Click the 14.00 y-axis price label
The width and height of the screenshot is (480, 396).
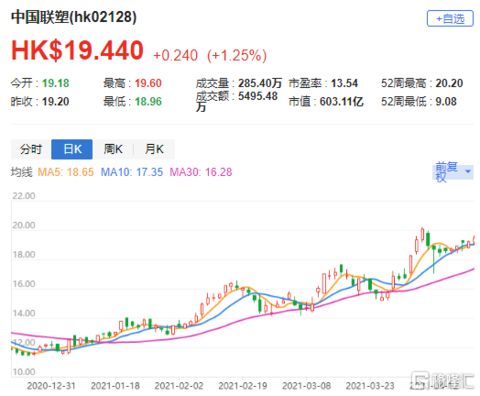click(x=24, y=313)
